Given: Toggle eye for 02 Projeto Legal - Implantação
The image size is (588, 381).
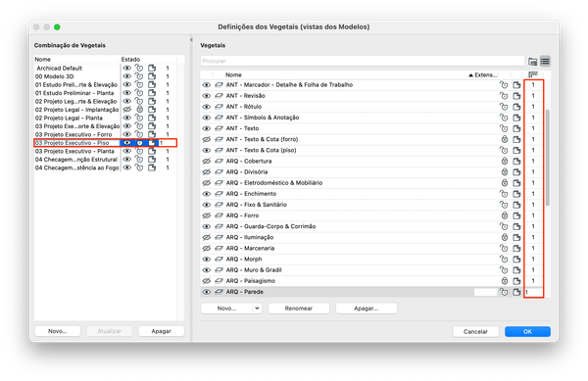Looking at the screenshot, I should [127, 110].
